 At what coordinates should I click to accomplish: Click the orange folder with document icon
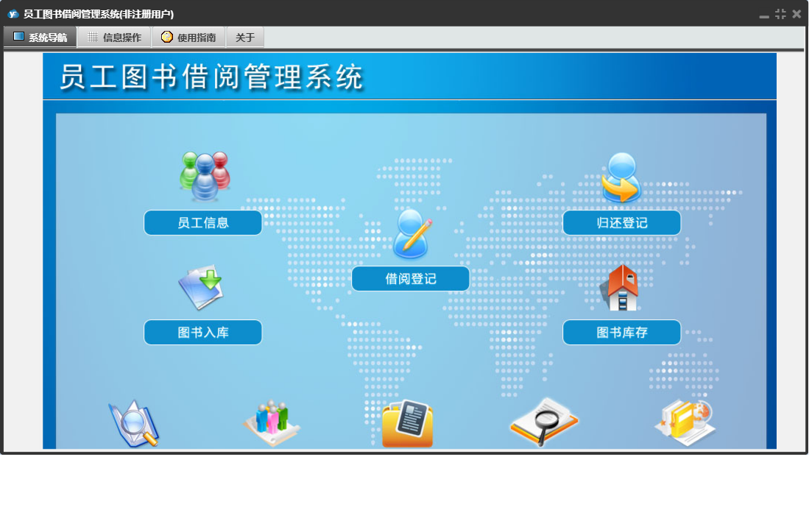pyautogui.click(x=408, y=423)
